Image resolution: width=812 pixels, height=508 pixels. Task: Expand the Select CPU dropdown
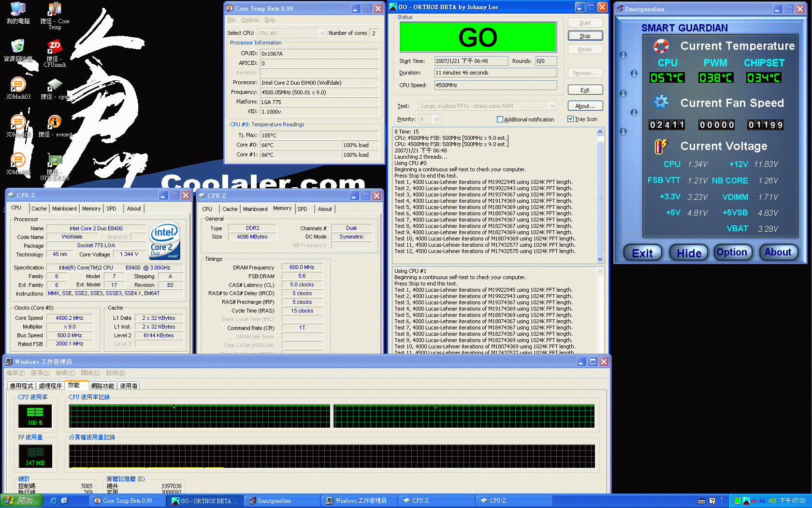[322, 33]
